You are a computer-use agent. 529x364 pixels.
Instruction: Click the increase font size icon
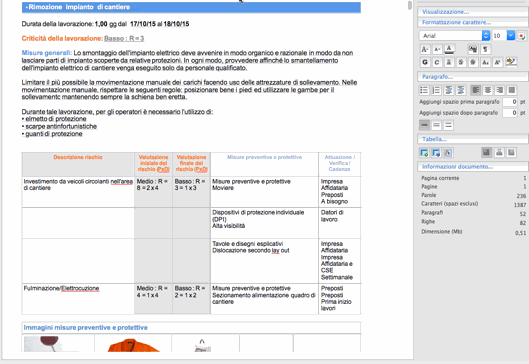(x=425, y=50)
